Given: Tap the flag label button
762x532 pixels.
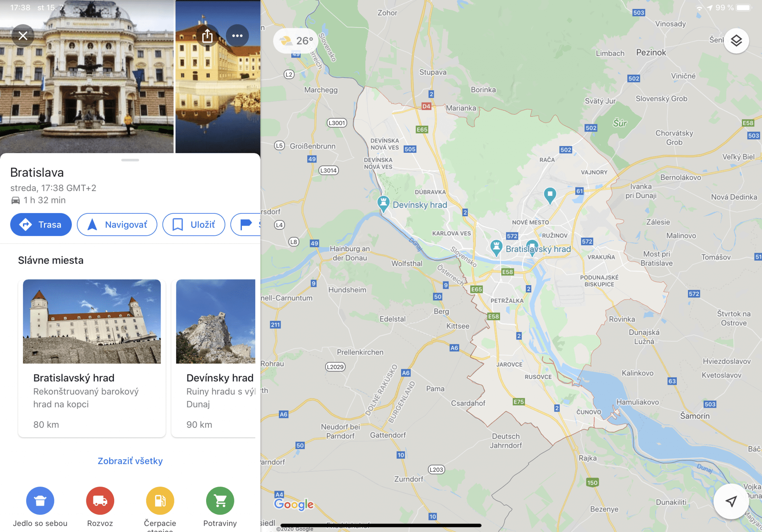Looking at the screenshot, I should [x=246, y=225].
